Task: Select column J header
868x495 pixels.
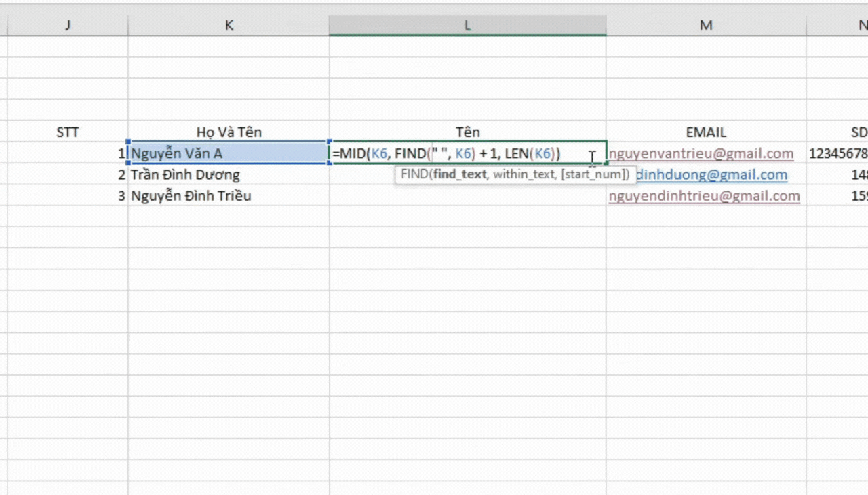Action: [x=68, y=25]
